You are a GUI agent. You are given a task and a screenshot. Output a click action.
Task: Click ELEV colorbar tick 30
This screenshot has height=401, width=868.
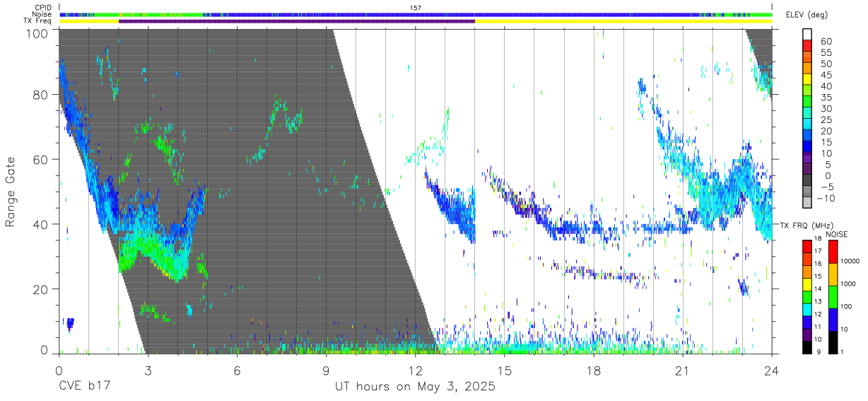pyautogui.click(x=825, y=109)
